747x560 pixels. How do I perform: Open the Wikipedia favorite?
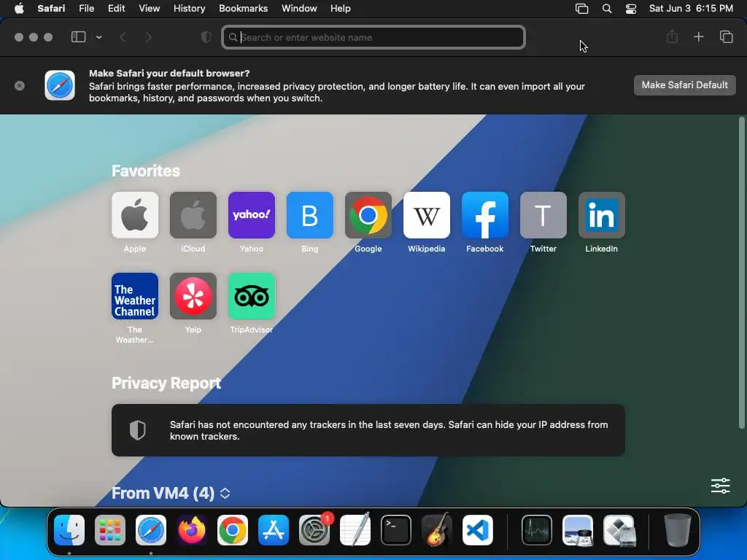tap(426, 215)
